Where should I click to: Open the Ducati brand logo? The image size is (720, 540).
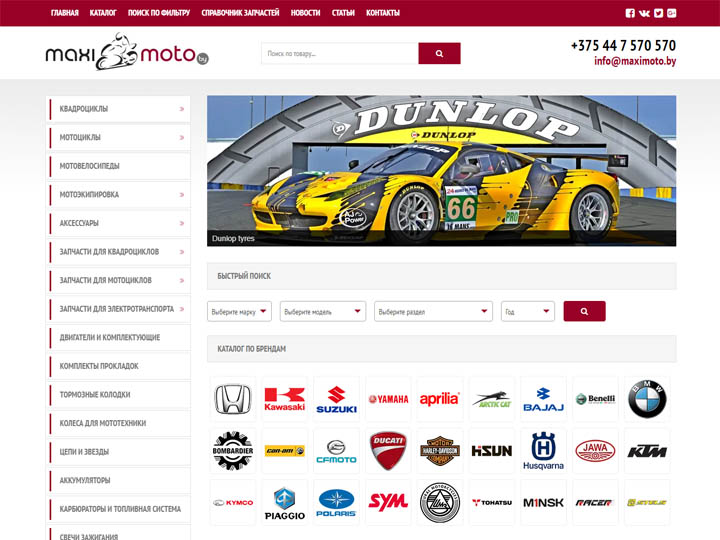click(x=388, y=451)
